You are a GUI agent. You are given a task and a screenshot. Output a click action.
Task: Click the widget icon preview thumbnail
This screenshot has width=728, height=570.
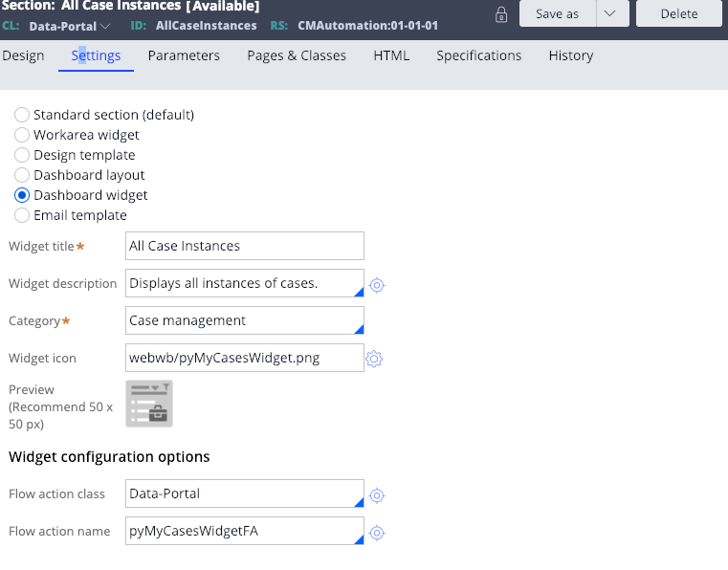pyautogui.click(x=149, y=404)
